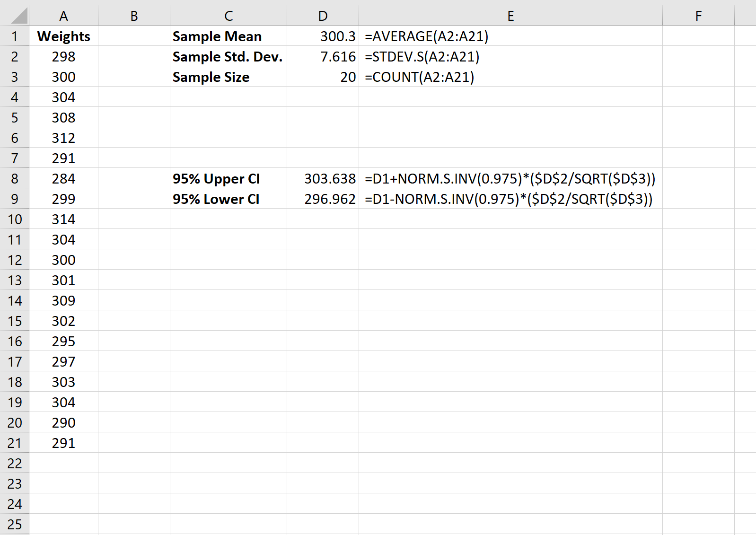Click cell with weight 298
Viewport: 756px width, 535px height.
click(63, 56)
